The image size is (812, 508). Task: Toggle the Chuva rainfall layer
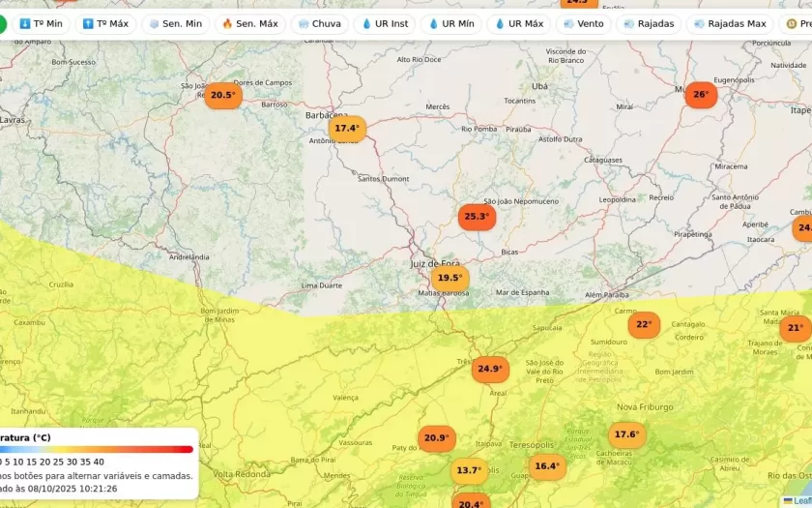[319, 23]
